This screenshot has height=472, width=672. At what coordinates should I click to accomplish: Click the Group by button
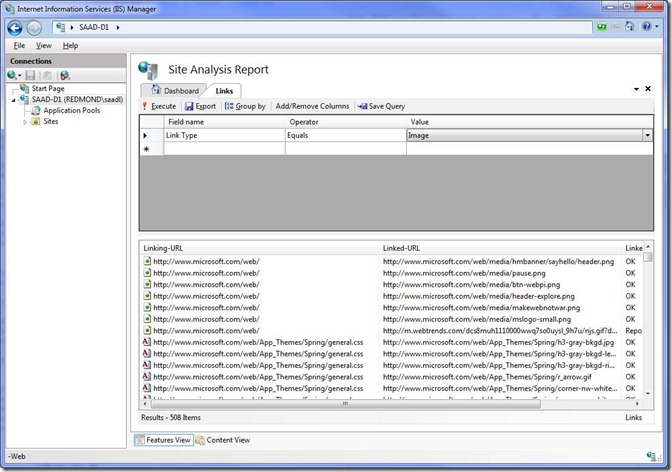click(245, 106)
